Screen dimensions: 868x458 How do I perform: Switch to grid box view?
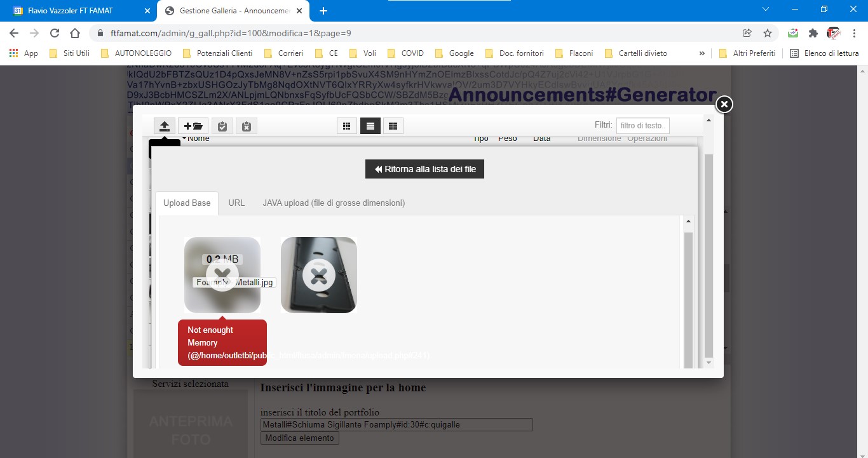coord(346,126)
